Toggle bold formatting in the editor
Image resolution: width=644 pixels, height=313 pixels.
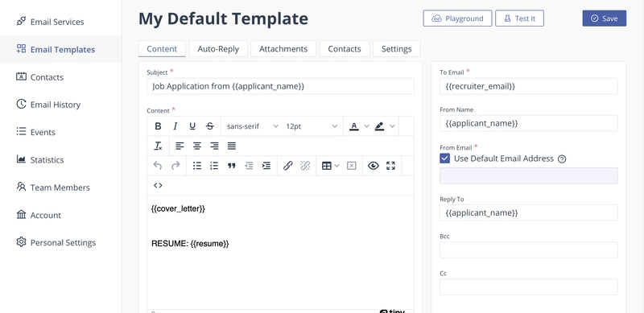click(x=158, y=126)
